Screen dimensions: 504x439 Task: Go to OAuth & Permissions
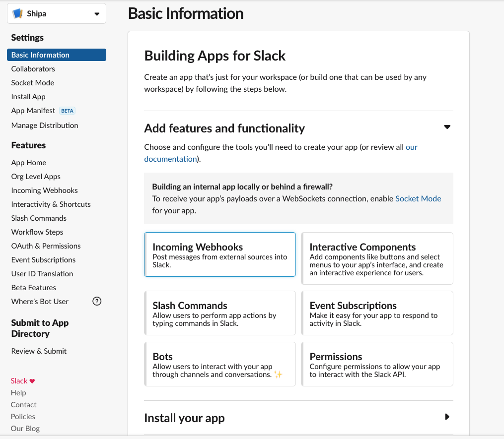coord(46,246)
